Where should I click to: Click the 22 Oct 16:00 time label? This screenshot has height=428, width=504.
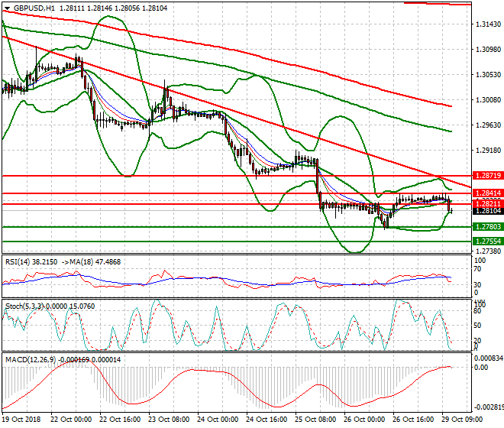[120, 420]
